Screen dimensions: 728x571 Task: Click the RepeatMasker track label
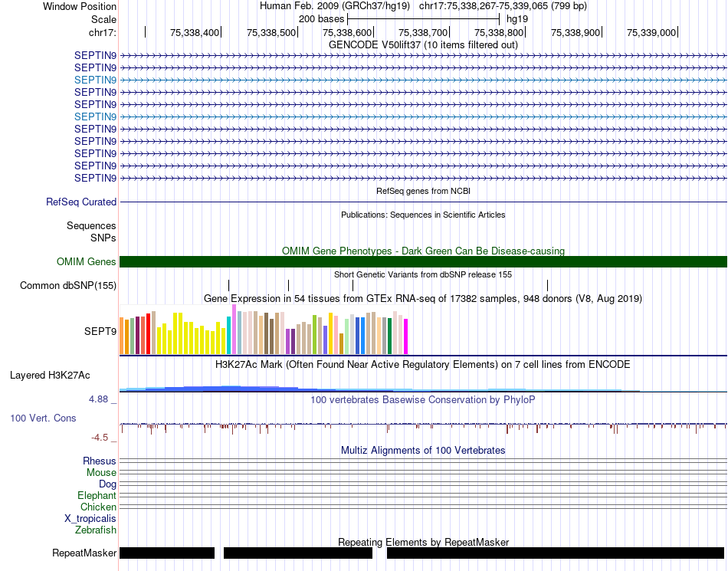[84, 553]
